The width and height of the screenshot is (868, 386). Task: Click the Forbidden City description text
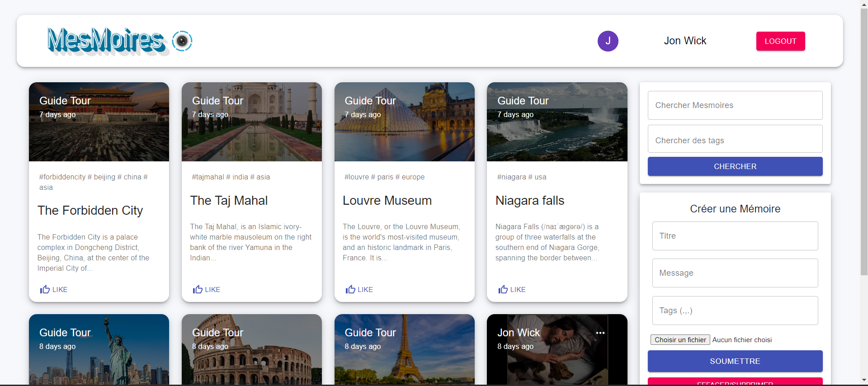(94, 253)
